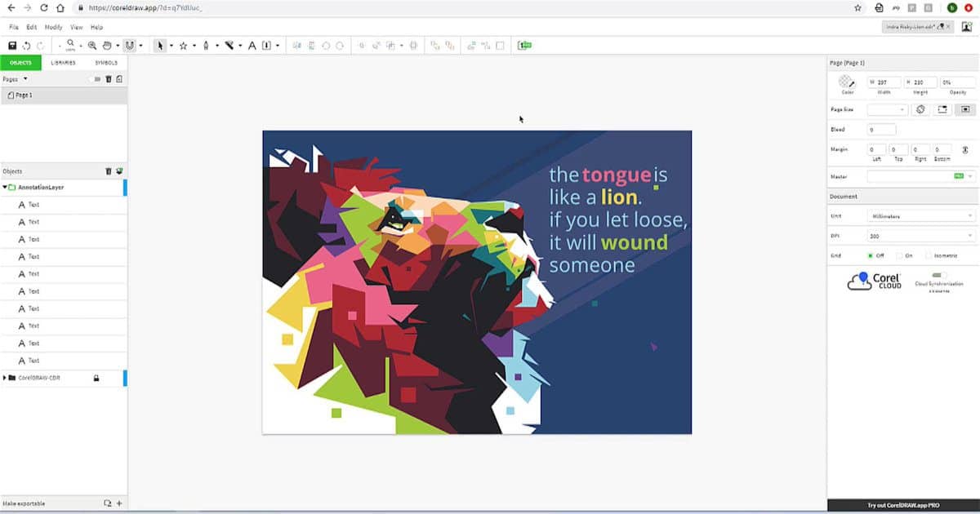Switch to the Libraries tab
Screen dimensions: 980x514
[x=63, y=63]
